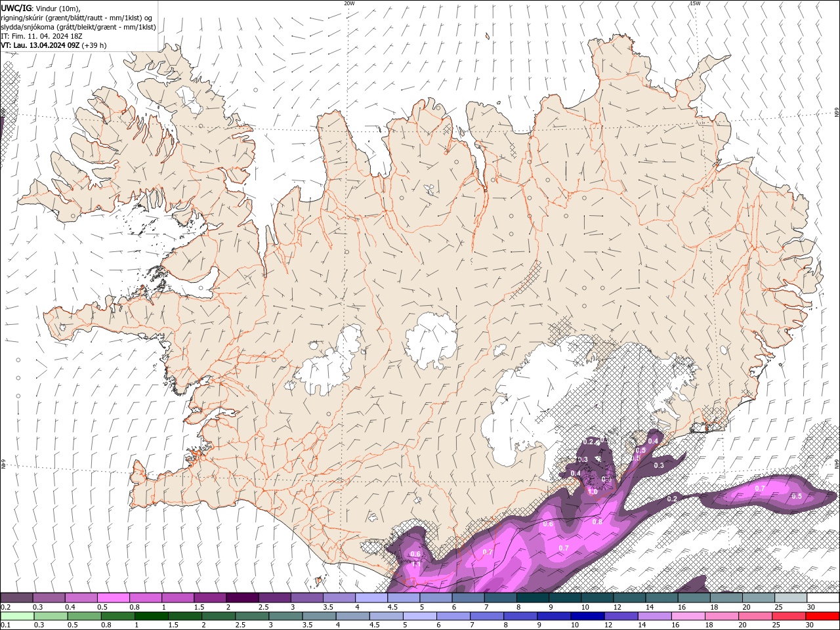Click the 0.1 pale green swatch in the lower legend

click(17, 616)
